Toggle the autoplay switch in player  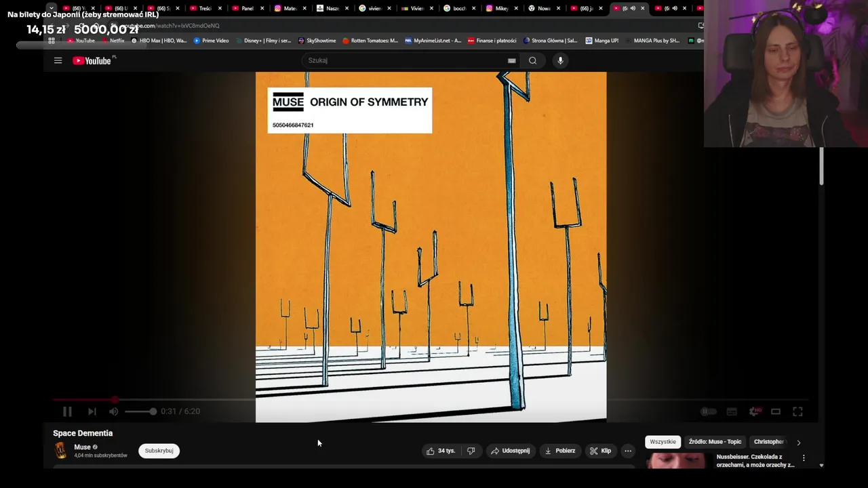pos(708,411)
